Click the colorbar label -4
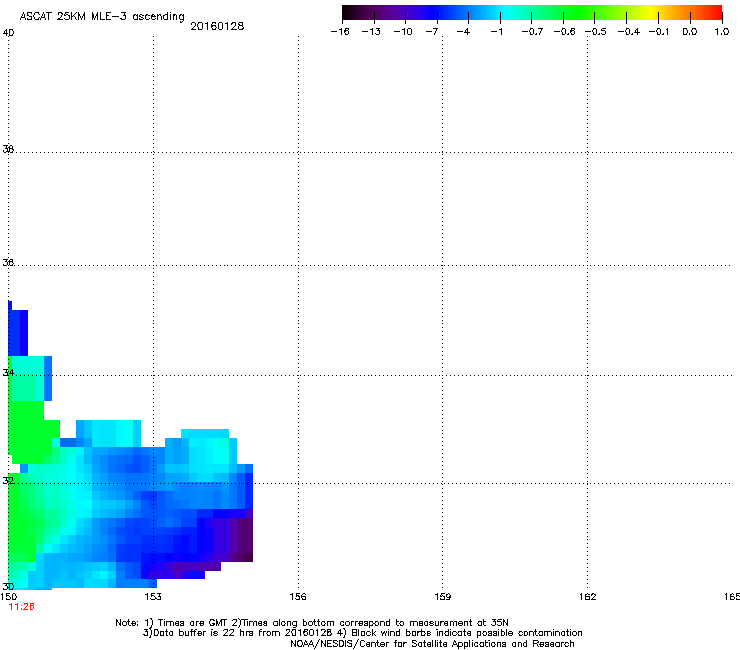Image resolution: width=740 pixels, height=650 pixels. coord(463,32)
